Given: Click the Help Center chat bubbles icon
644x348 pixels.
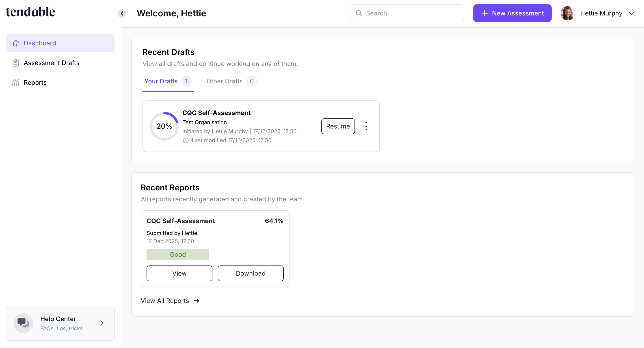Looking at the screenshot, I should 23,323.
